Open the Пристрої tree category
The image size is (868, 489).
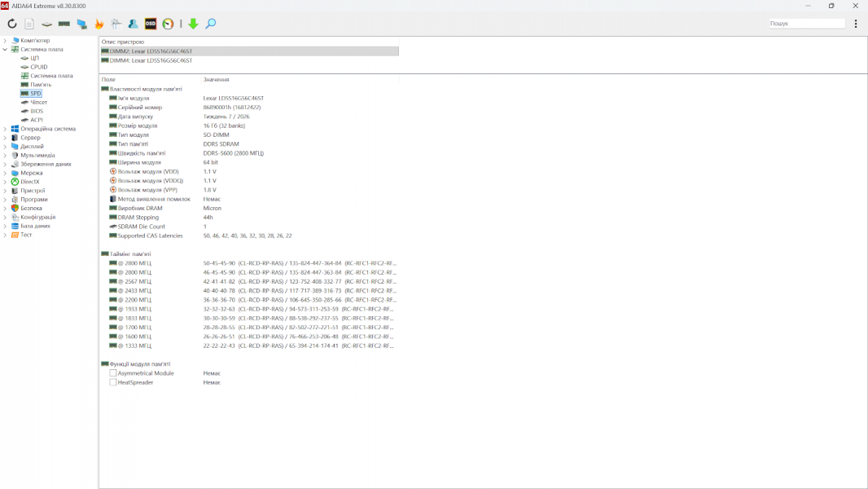point(33,191)
